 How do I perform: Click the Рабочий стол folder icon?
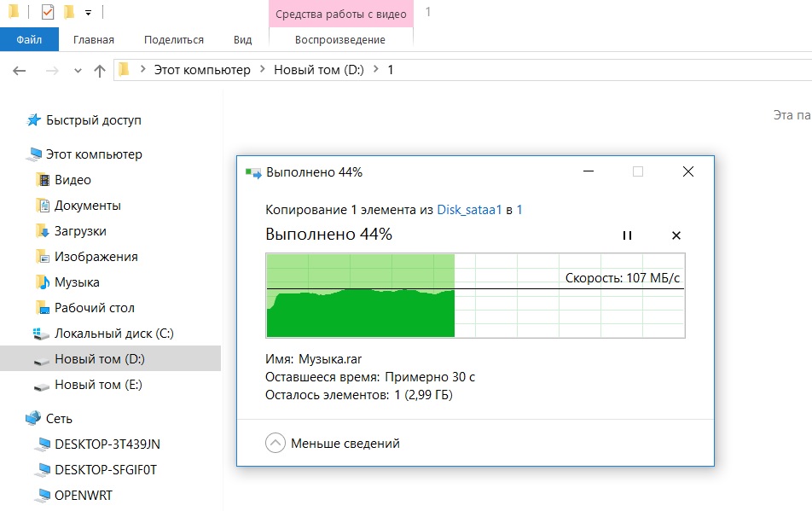pyautogui.click(x=43, y=307)
